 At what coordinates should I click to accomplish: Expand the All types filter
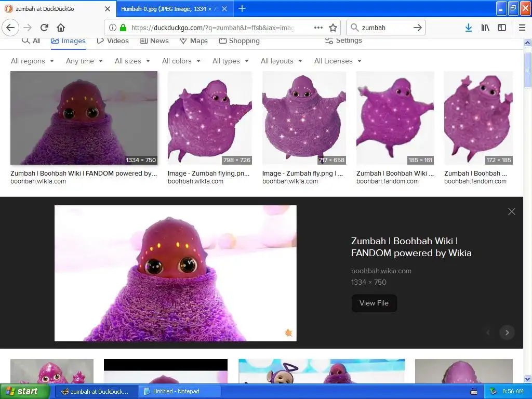coord(231,61)
